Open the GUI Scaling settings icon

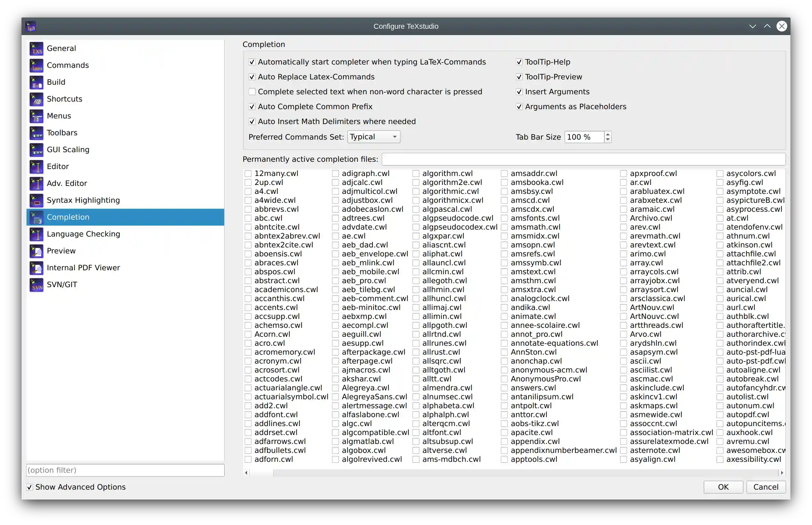click(36, 149)
